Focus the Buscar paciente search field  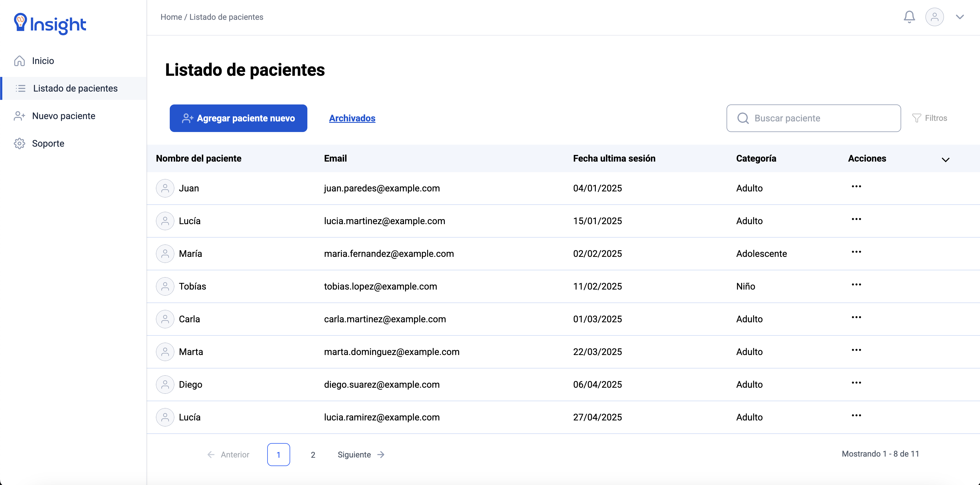point(813,119)
